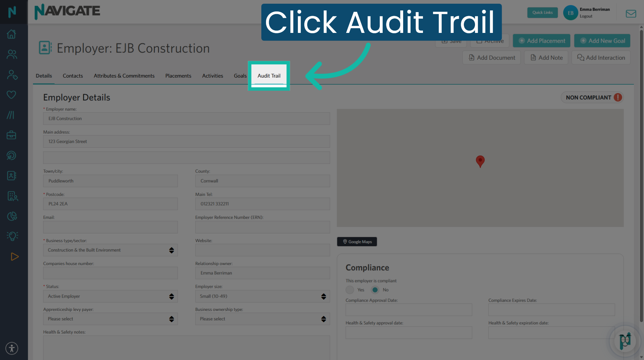Open the Goals tab

(x=240, y=76)
